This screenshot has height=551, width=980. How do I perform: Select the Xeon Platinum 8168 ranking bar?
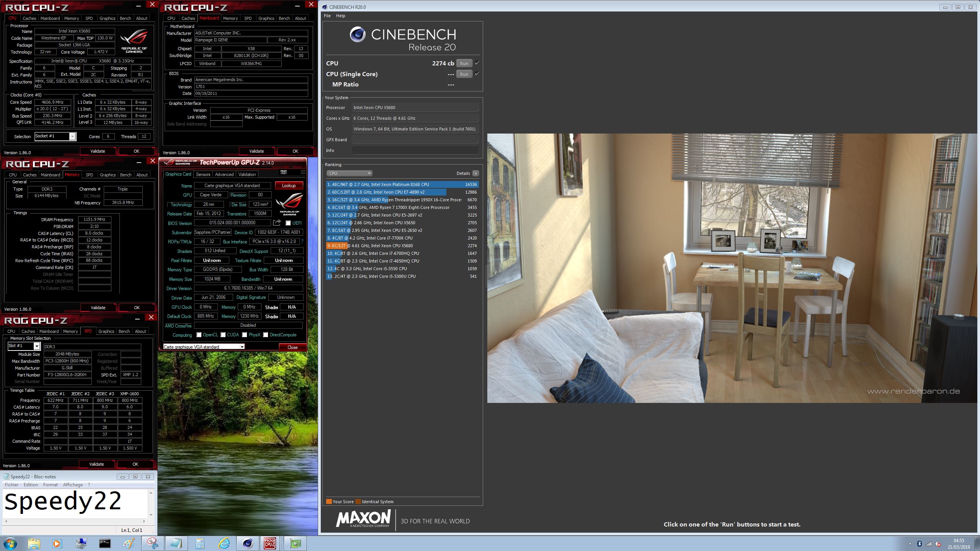coord(402,184)
